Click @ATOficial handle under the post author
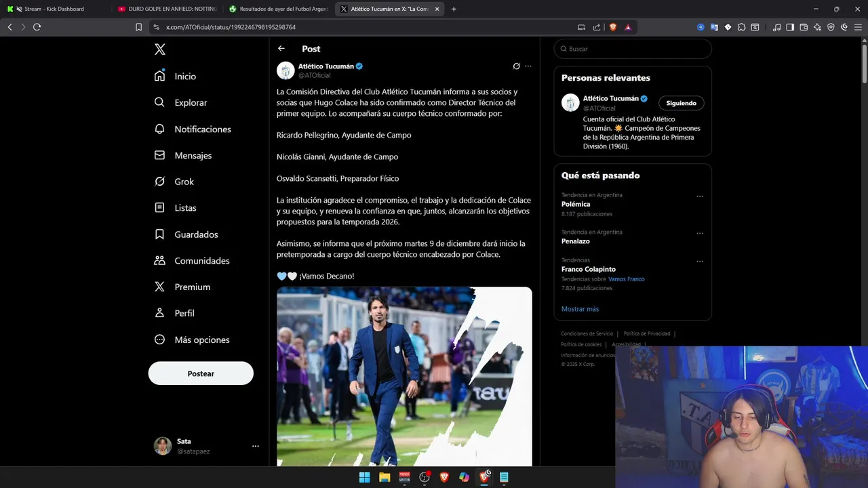868x488 pixels. (x=315, y=75)
